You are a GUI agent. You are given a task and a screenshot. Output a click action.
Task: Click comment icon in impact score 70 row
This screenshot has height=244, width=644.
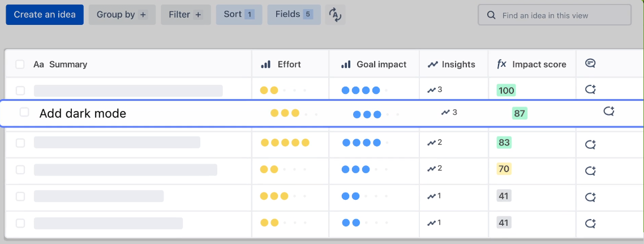[591, 170]
